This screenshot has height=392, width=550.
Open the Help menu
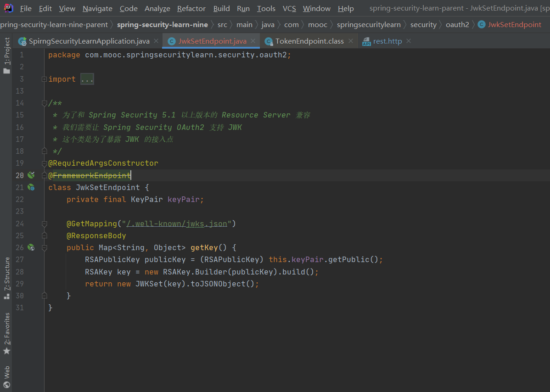(346, 8)
